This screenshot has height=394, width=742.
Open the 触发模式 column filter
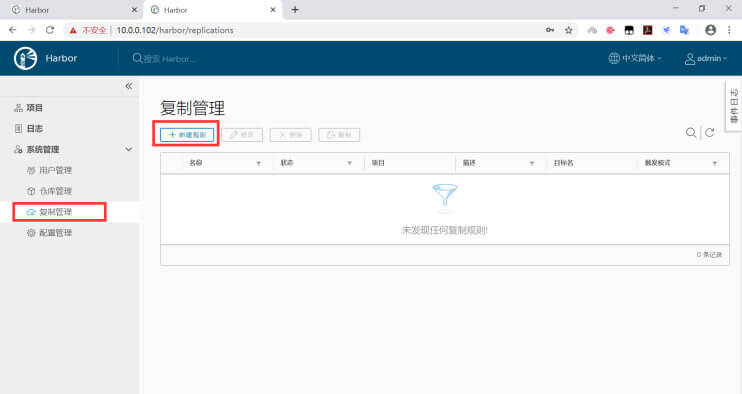(715, 164)
